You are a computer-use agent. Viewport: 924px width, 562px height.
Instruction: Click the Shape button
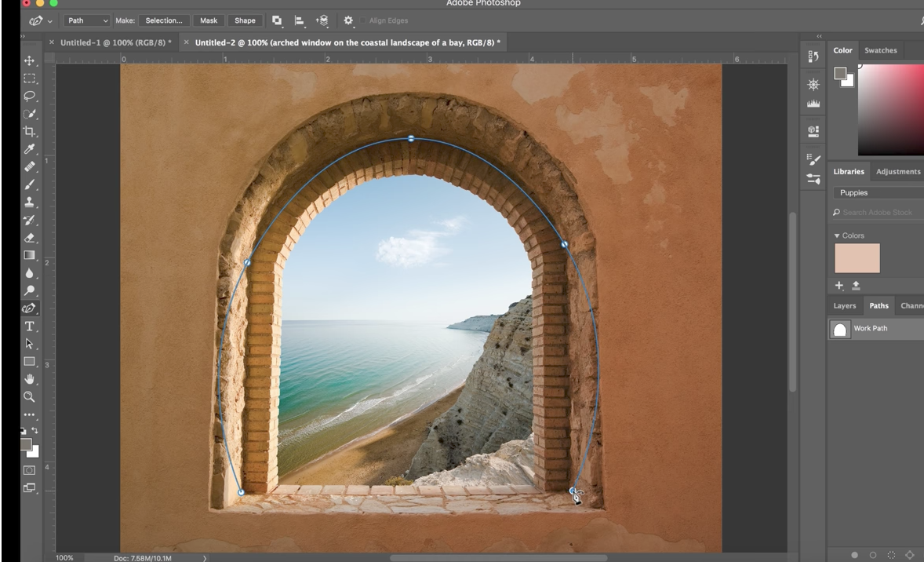(246, 20)
